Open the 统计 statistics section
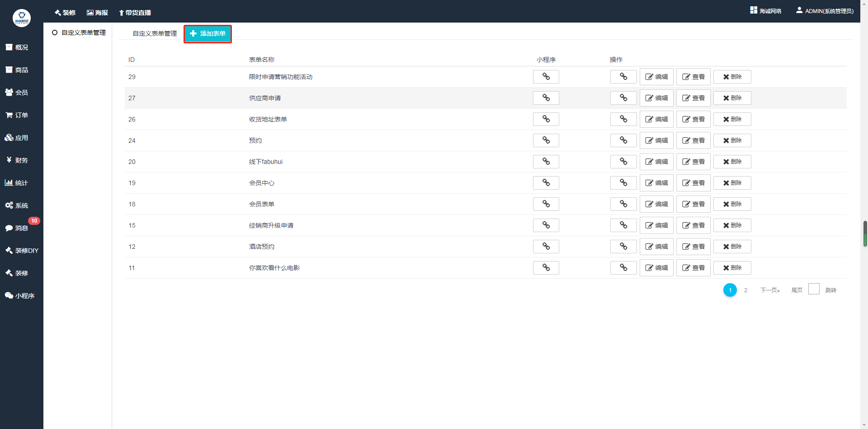 (17, 183)
